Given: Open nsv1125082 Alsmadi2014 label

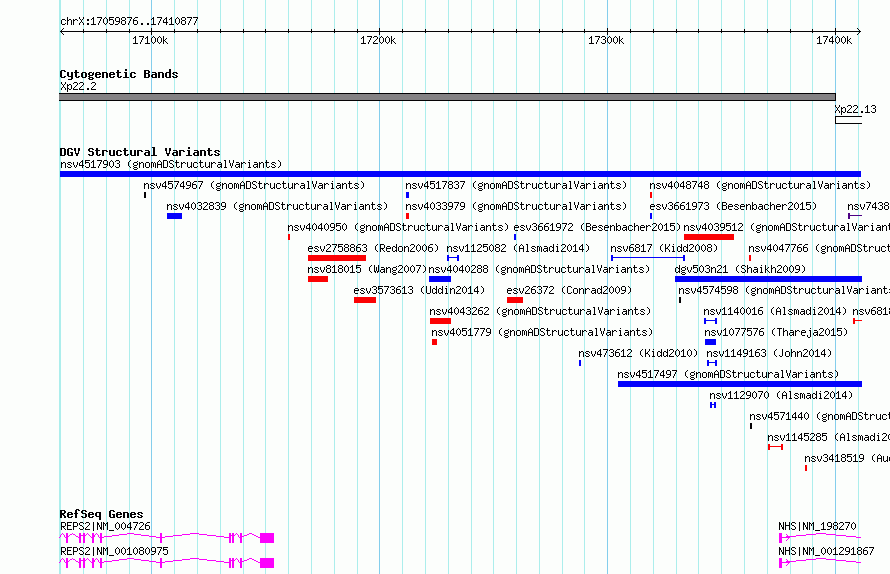Looking at the screenshot, I should tap(518, 248).
